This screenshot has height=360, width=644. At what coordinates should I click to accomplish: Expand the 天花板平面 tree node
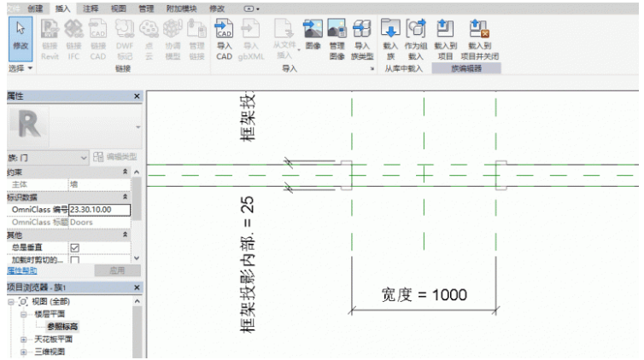click(x=24, y=340)
